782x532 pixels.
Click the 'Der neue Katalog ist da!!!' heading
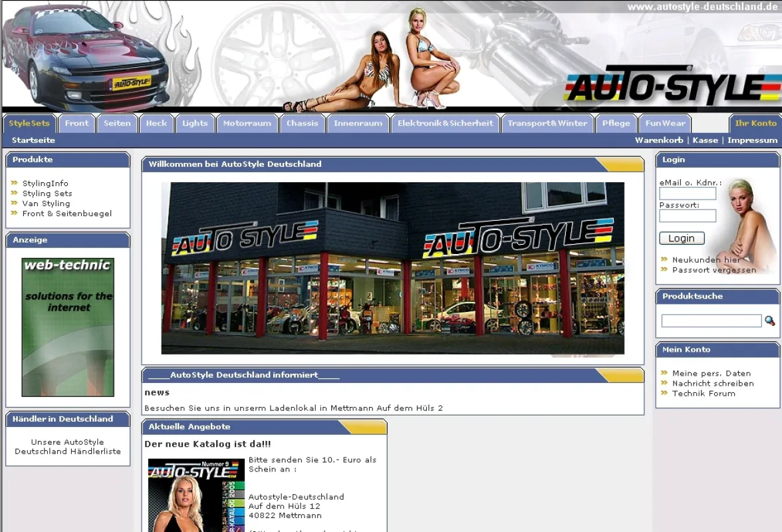(207, 444)
